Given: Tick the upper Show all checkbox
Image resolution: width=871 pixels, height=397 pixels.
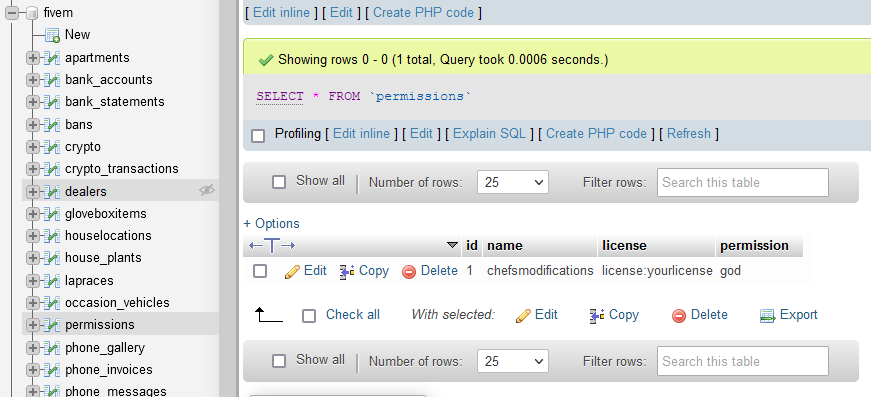Looking at the screenshot, I should [279, 182].
